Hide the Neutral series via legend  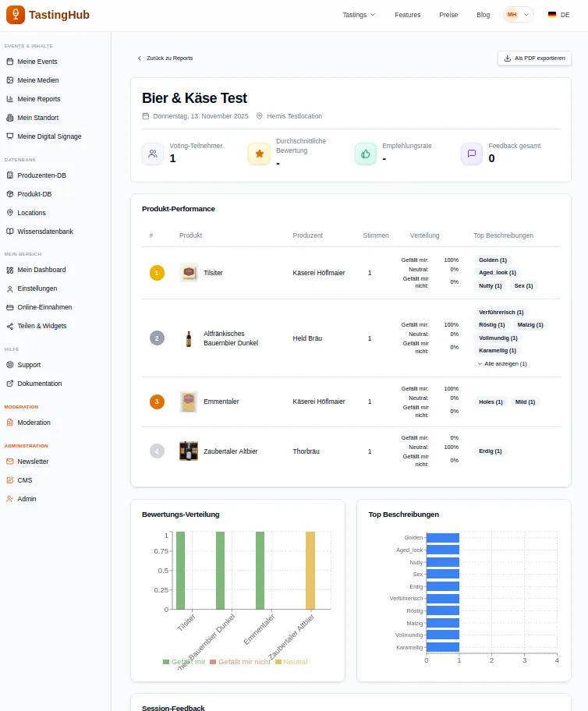point(290,662)
